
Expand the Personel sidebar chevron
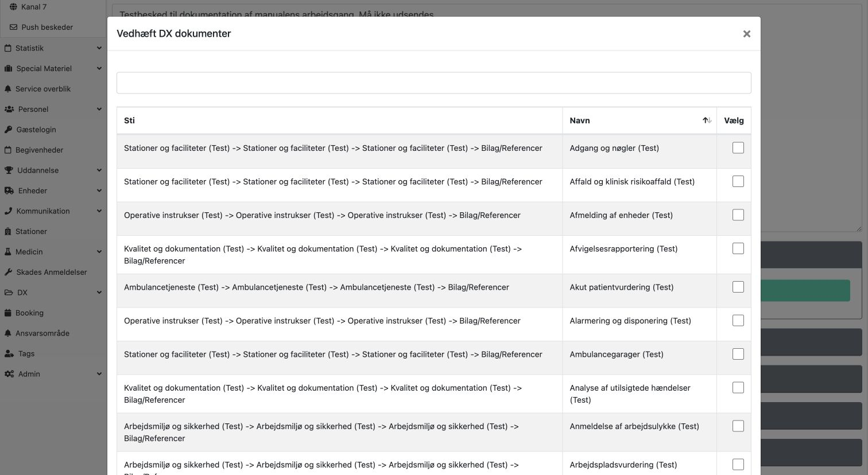[x=99, y=109]
